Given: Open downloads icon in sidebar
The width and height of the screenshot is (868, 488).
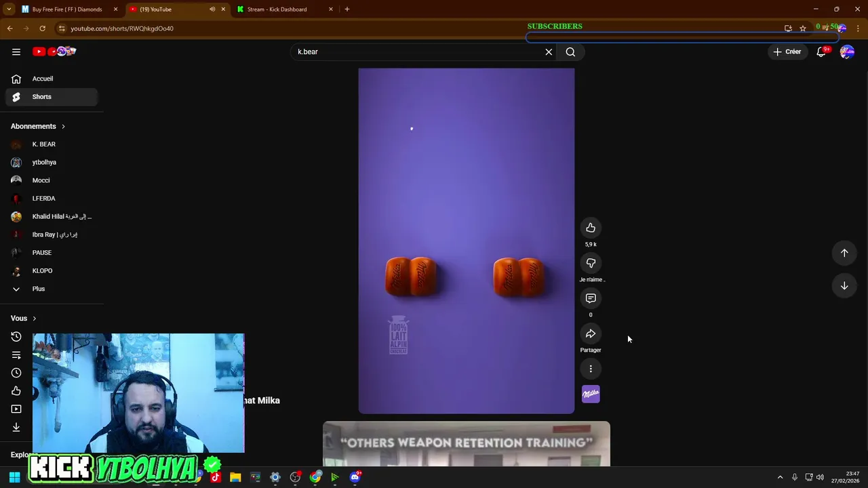Looking at the screenshot, I should (16, 427).
